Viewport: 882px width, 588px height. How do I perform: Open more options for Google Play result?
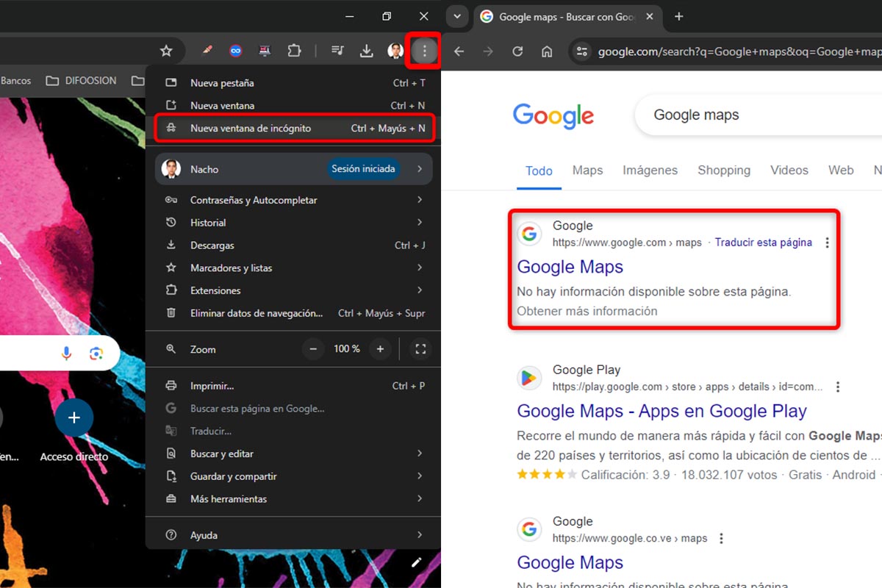click(x=837, y=387)
